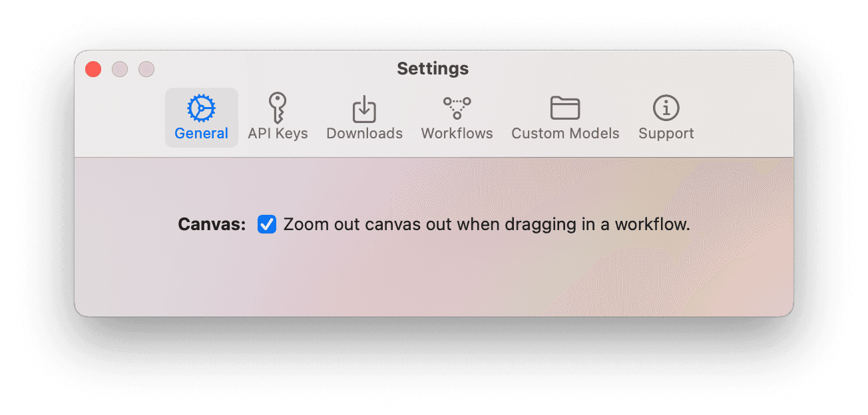Open the API Keys key icon
Image resolution: width=868 pixels, height=415 pixels.
(278, 107)
